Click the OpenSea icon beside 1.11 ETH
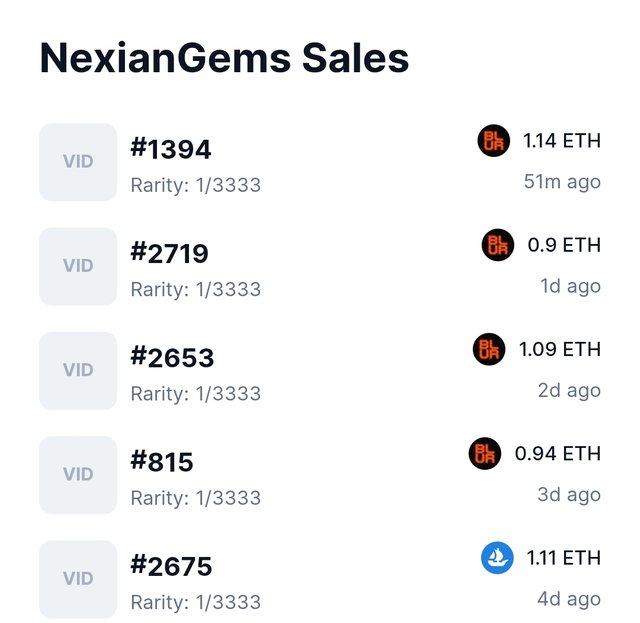 click(x=497, y=558)
